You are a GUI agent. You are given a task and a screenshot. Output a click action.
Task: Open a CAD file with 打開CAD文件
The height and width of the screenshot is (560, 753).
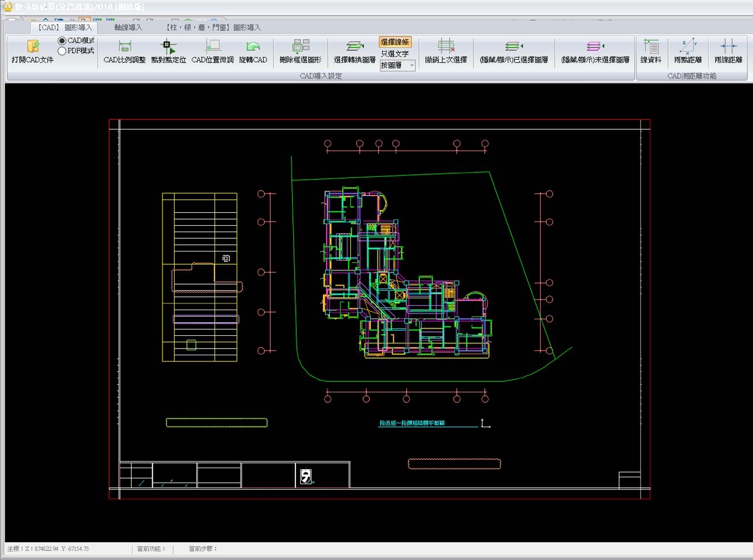33,51
